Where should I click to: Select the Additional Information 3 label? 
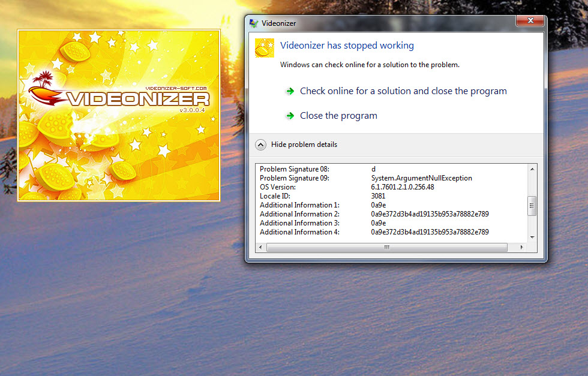[x=299, y=223]
